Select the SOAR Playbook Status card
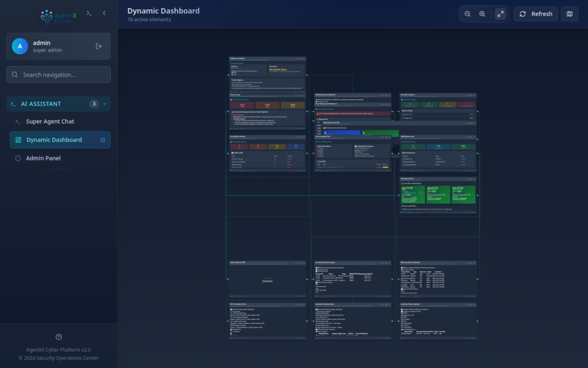Viewport: 588px width, 368px height. click(438, 153)
